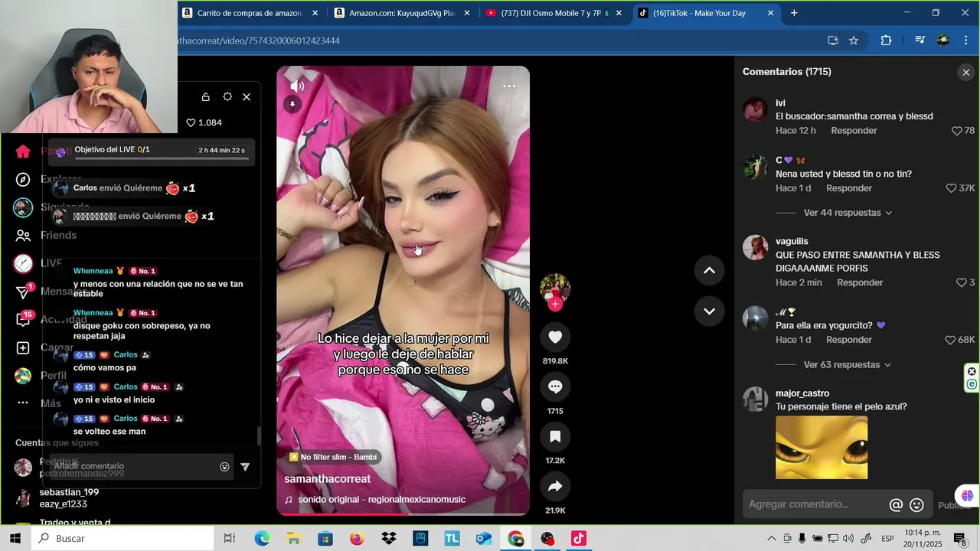The image size is (980, 551).
Task: Open video options three-dots menu
Action: (509, 86)
